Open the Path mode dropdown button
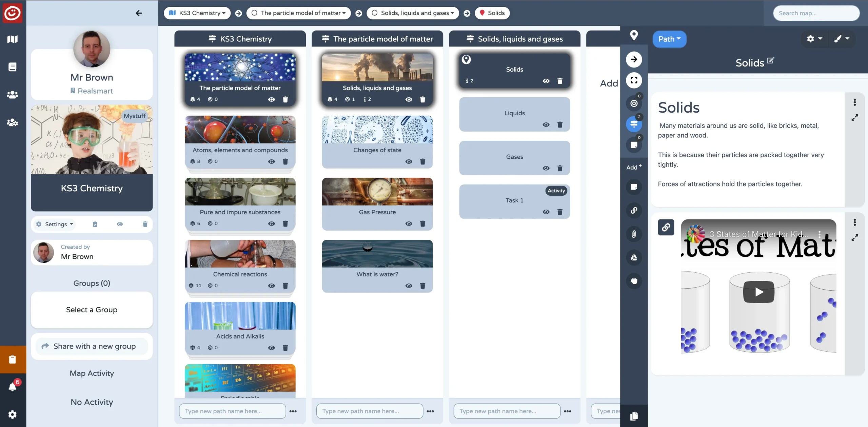Screen dimensions: 868x427 coord(669,39)
